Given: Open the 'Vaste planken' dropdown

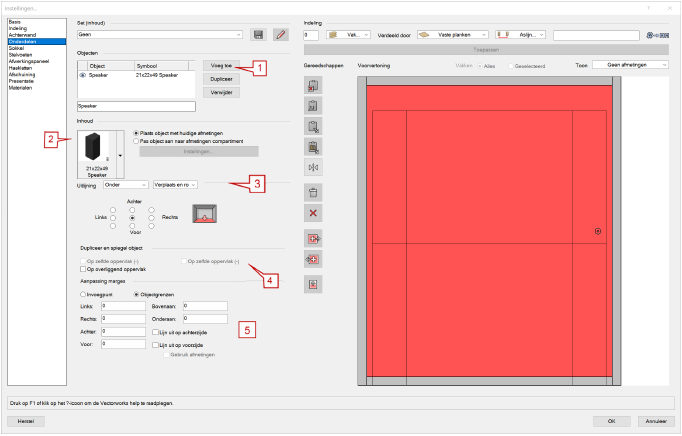Looking at the screenshot, I should coord(452,35).
